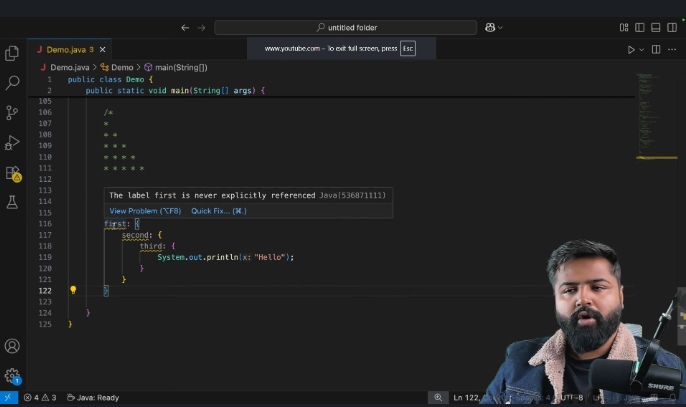Click the 'second' label in code
This screenshot has width=686, height=407.
135,235
